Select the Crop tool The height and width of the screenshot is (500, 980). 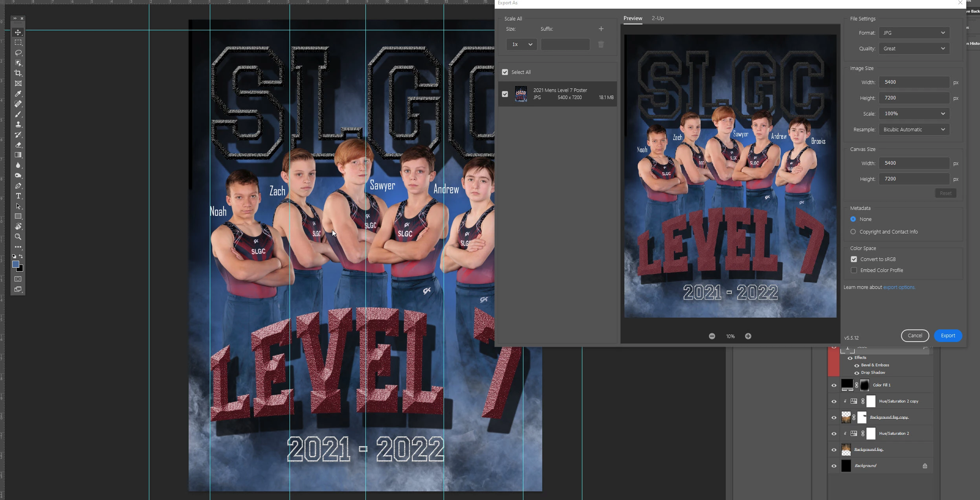coord(18,73)
